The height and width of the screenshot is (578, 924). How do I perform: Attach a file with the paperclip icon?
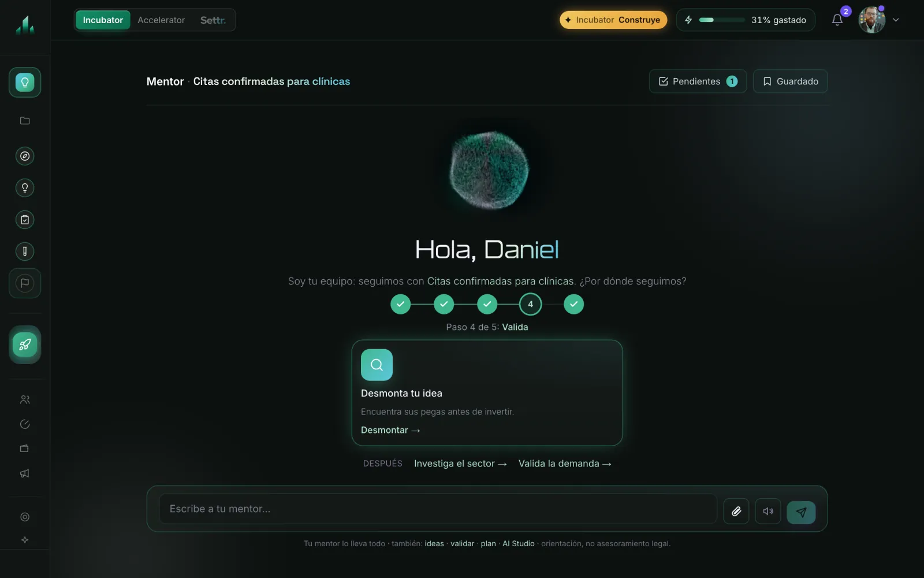736,512
